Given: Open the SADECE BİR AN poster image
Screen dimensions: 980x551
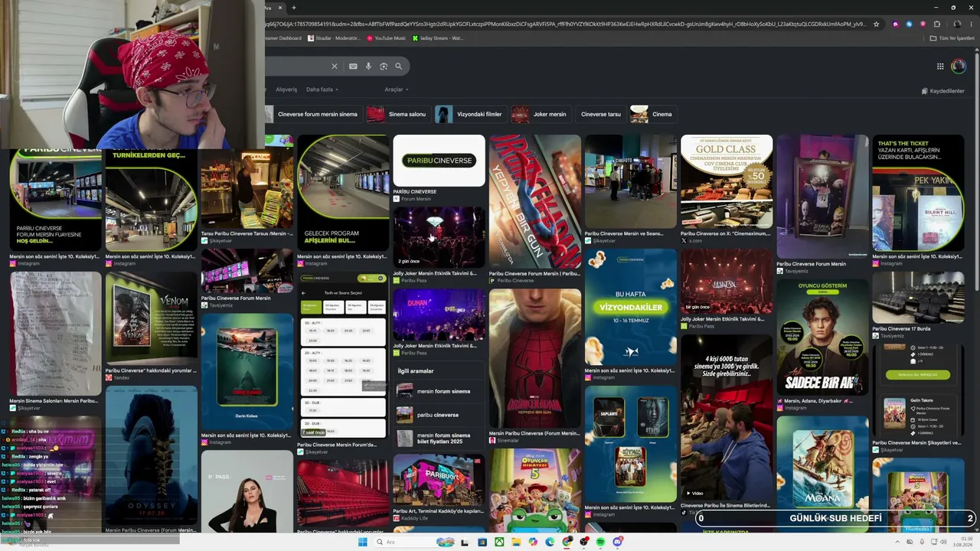Looking at the screenshot, I should [x=822, y=337].
